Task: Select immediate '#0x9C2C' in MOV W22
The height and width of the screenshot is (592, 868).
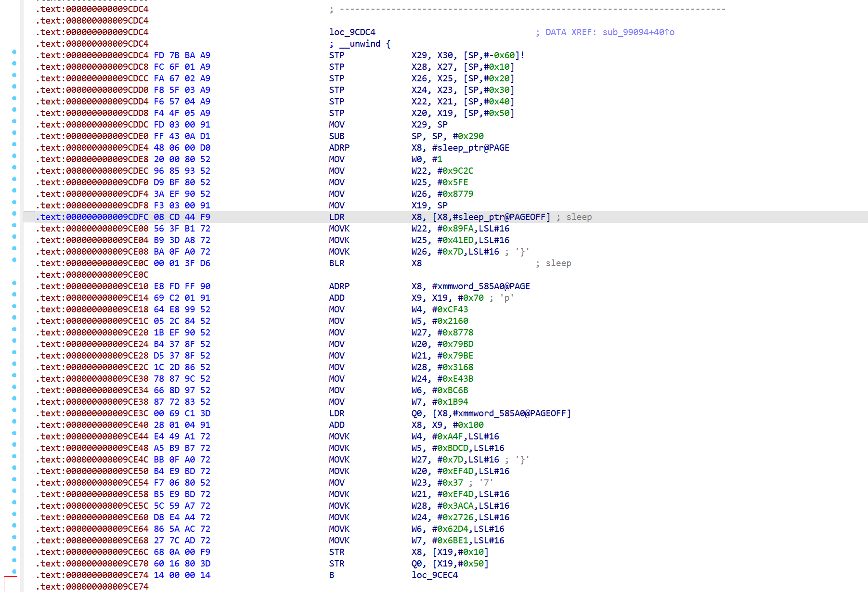Action: [455, 171]
